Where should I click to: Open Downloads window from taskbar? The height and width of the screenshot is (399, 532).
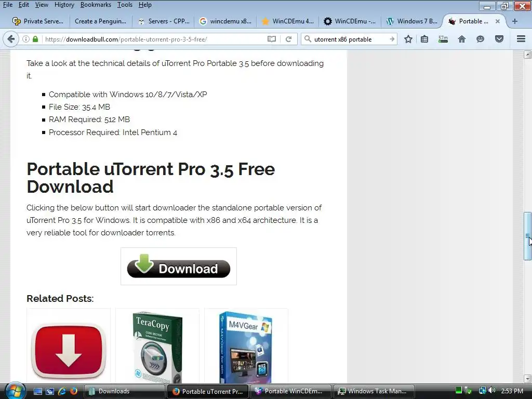pos(124,391)
